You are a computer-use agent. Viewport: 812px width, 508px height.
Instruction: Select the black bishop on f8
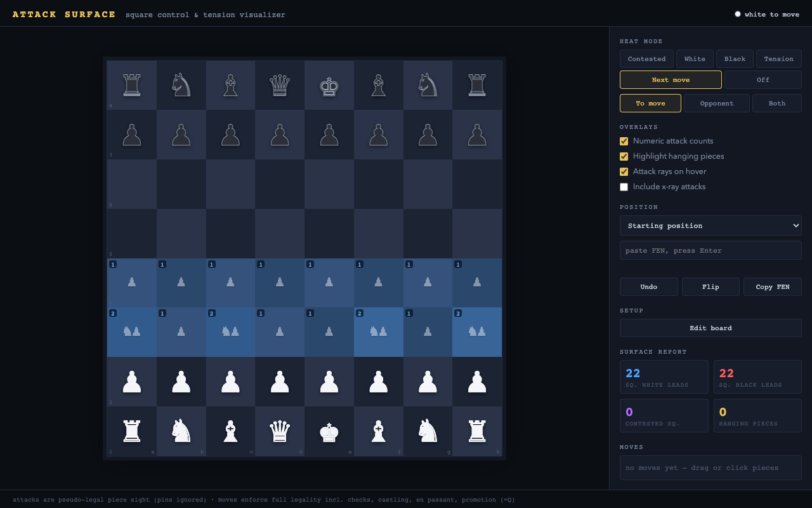[379, 85]
